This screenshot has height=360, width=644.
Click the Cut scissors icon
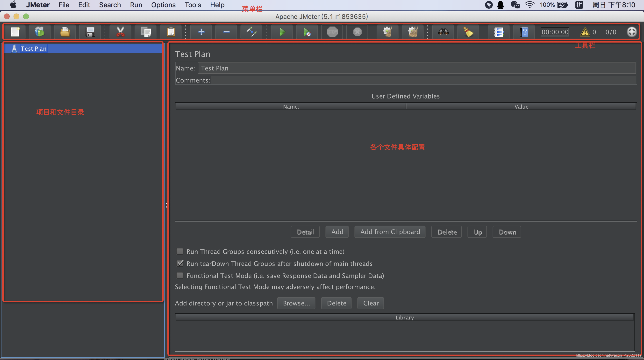pyautogui.click(x=121, y=32)
